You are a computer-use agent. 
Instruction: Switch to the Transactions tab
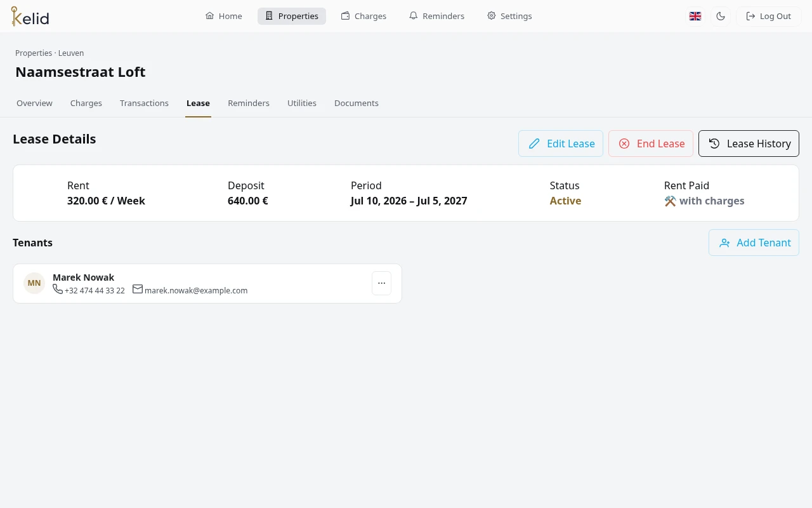click(x=144, y=103)
